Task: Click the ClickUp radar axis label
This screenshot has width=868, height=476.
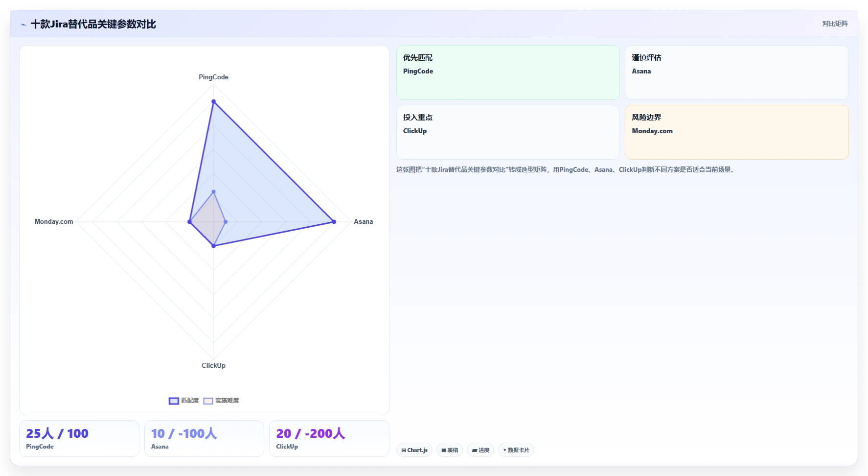Action: [x=213, y=365]
